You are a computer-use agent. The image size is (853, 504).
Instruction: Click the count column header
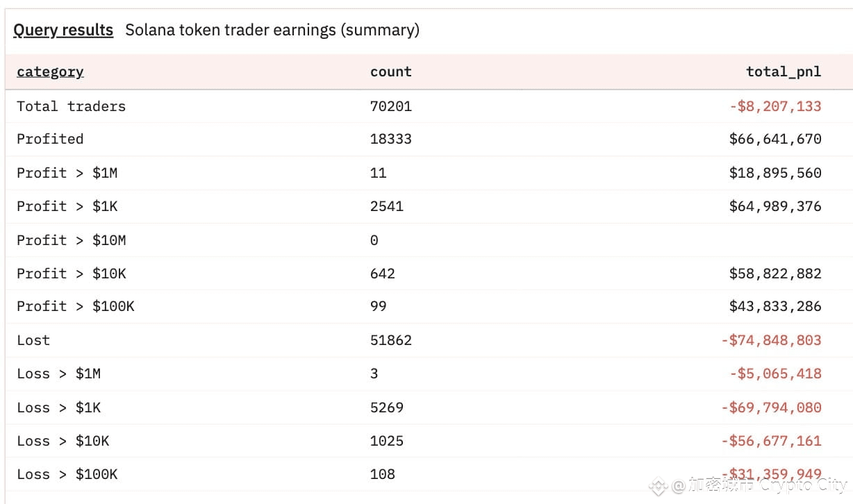391,72
